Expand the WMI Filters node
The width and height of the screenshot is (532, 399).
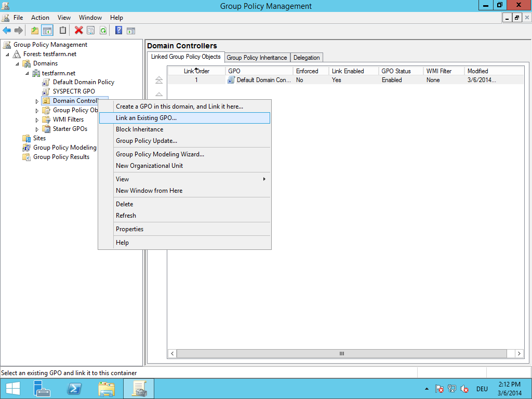pyautogui.click(x=37, y=120)
